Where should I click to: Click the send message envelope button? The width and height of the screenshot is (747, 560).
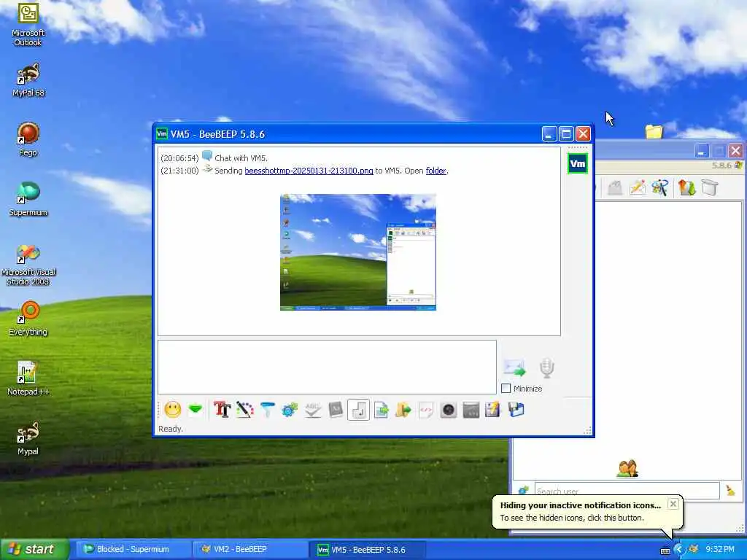click(514, 367)
